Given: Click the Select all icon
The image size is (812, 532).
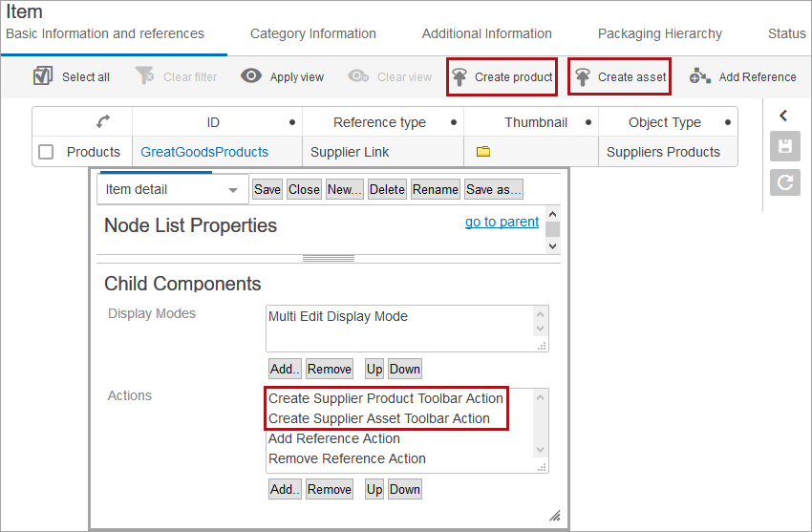Looking at the screenshot, I should click(43, 76).
